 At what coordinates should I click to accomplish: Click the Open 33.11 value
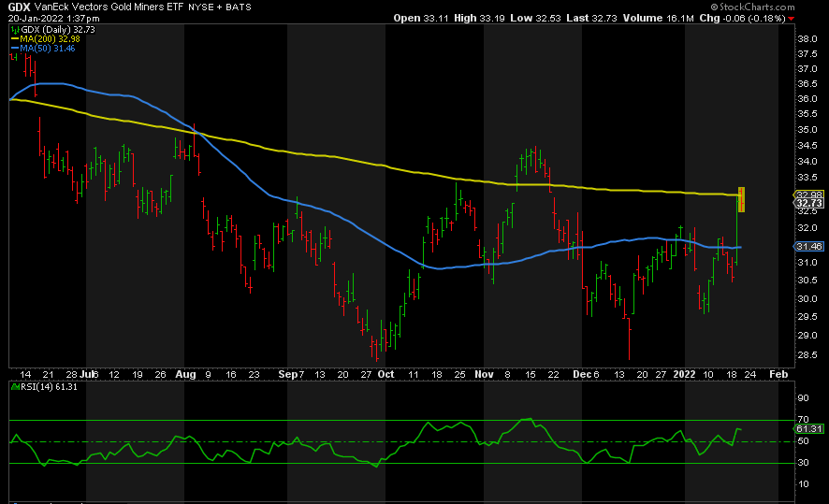(x=421, y=18)
